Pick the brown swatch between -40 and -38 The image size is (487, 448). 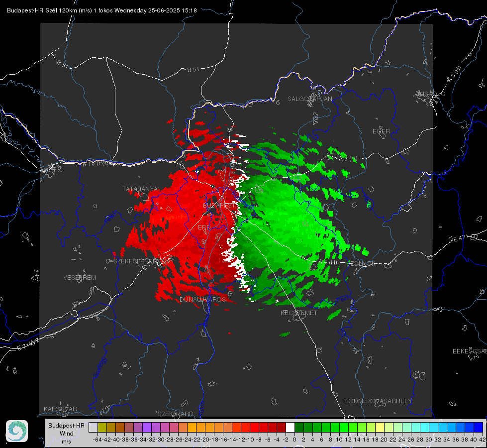coord(120,427)
